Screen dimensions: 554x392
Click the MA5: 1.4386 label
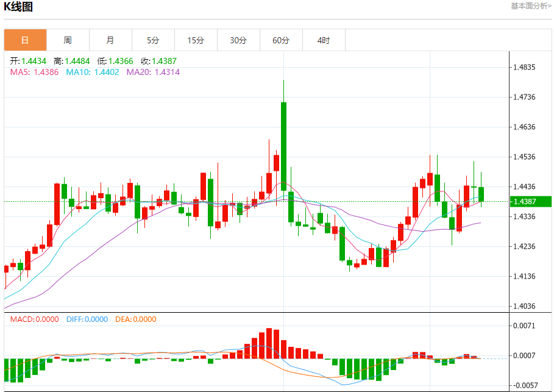(x=34, y=72)
